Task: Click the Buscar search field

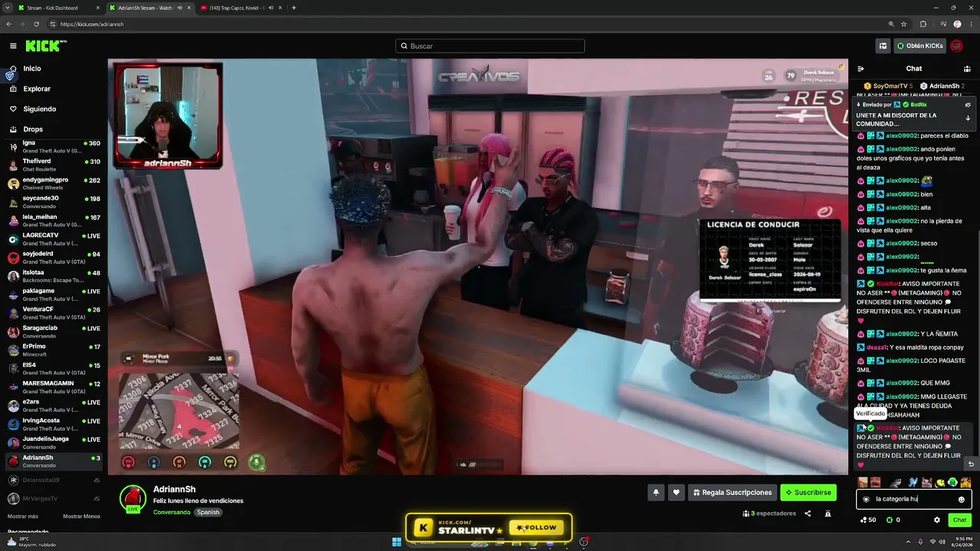Action: tap(490, 46)
